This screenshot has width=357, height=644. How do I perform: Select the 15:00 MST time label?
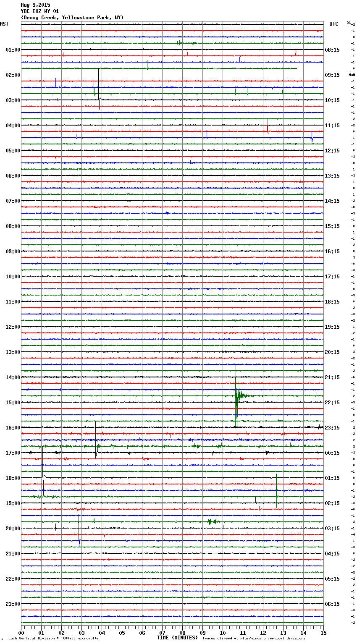(13, 403)
